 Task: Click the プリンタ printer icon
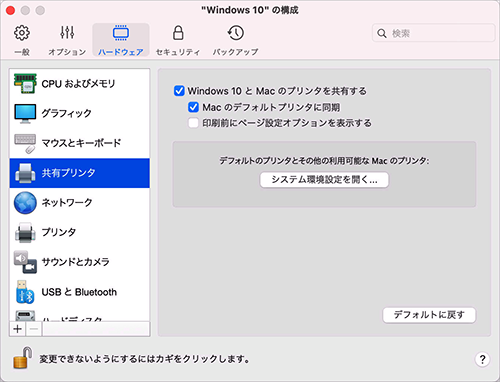25,232
